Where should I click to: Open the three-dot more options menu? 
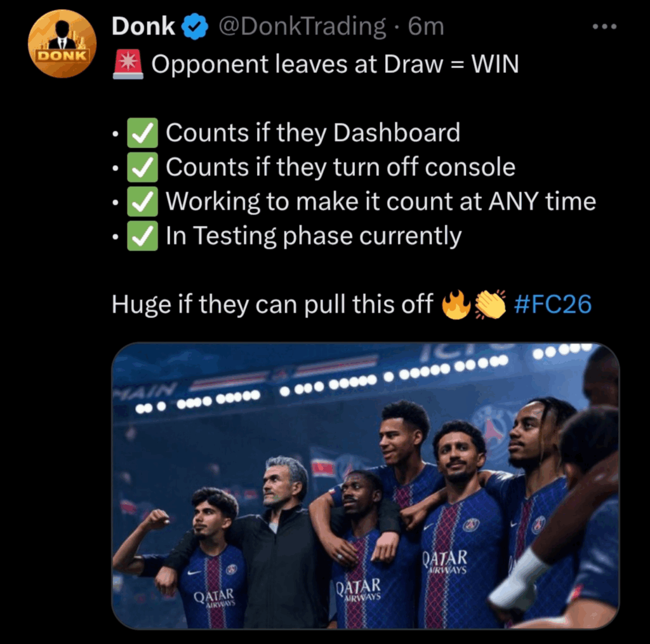point(604,27)
